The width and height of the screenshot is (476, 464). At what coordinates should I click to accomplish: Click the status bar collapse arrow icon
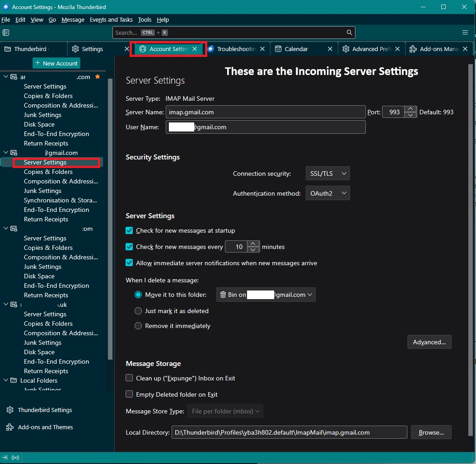(5, 457)
